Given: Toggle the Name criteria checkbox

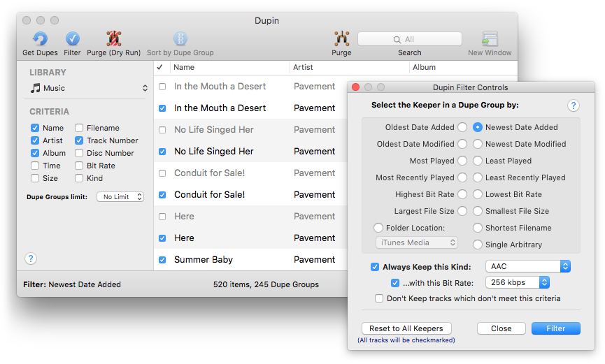Looking at the screenshot, I should (x=35, y=128).
